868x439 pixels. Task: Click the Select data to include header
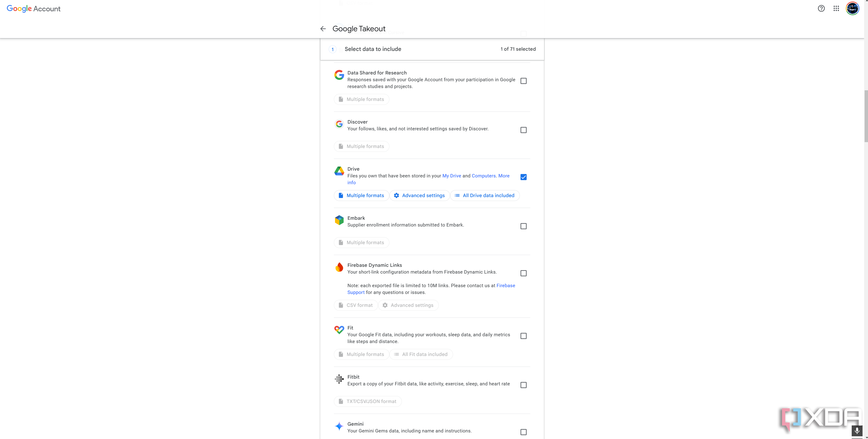click(x=373, y=49)
